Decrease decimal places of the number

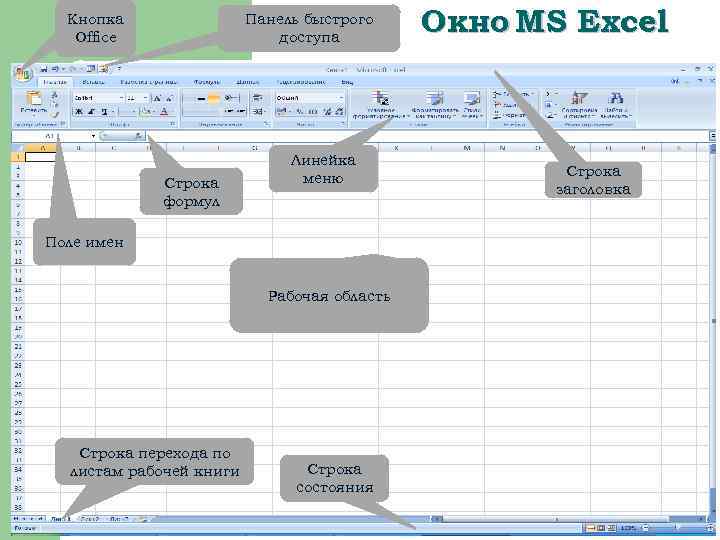[339, 111]
